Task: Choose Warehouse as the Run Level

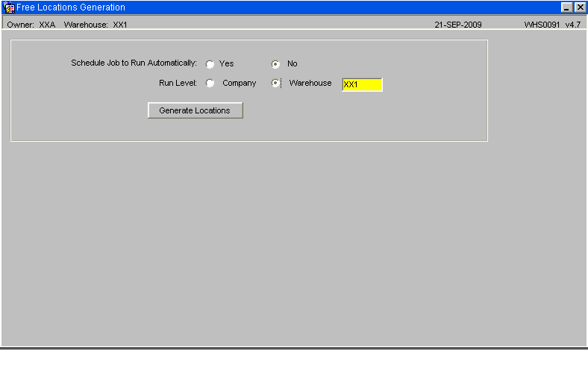Action: (275, 84)
